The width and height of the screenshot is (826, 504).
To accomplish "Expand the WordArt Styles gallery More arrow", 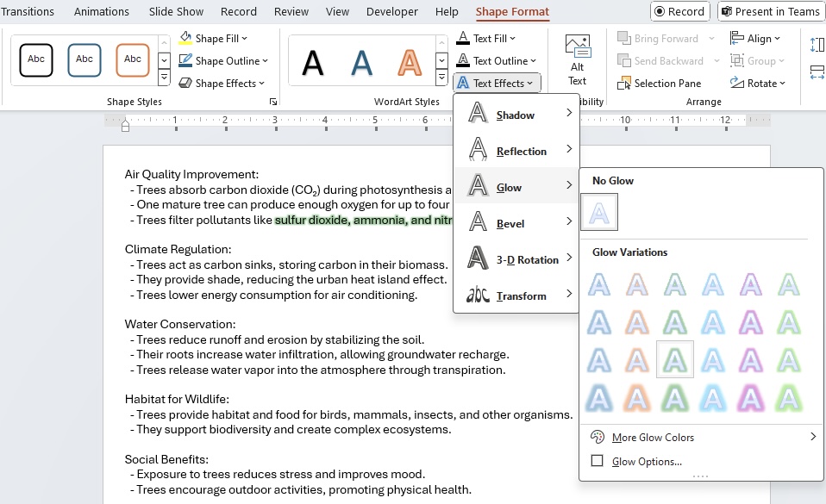I will [441, 78].
